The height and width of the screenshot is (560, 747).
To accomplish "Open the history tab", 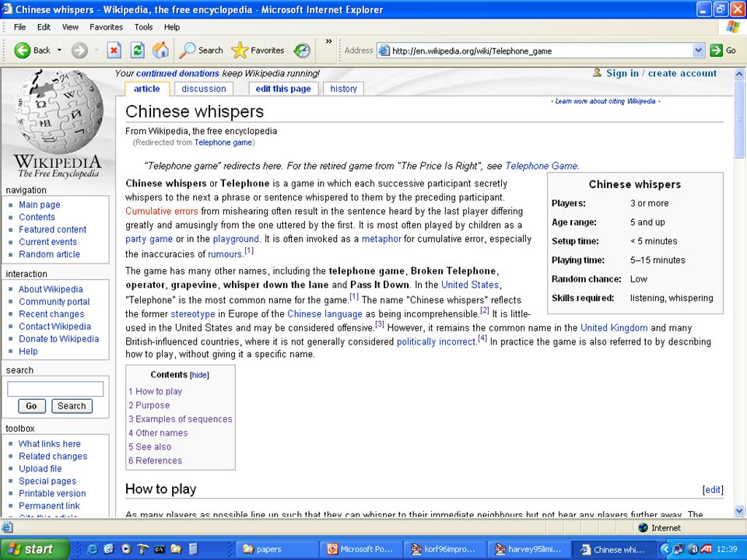I will point(343,89).
